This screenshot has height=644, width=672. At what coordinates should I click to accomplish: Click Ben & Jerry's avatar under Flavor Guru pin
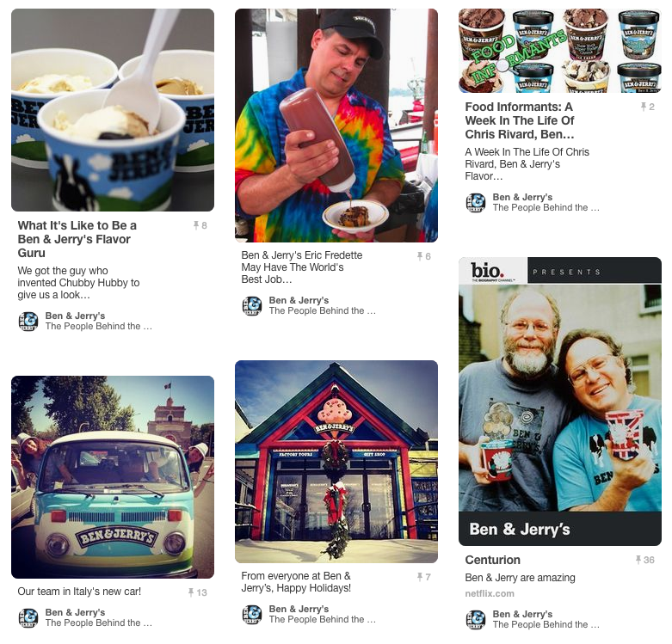(x=28, y=322)
